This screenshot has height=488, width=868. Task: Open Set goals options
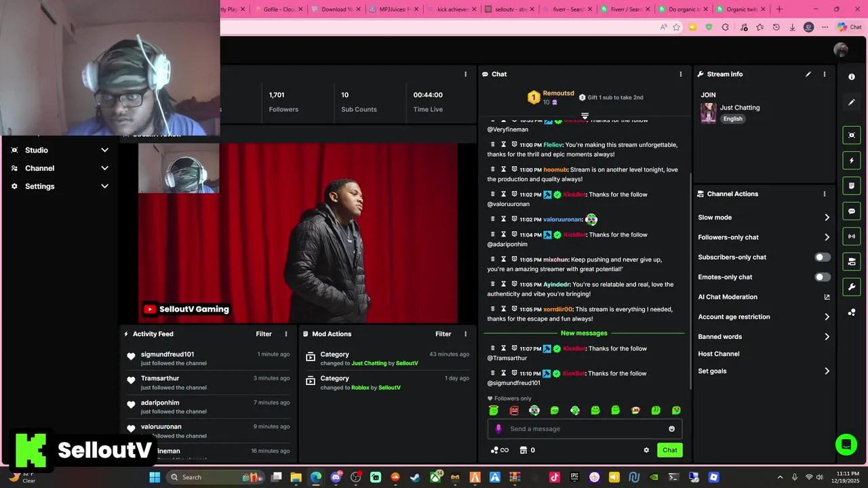[764, 371]
